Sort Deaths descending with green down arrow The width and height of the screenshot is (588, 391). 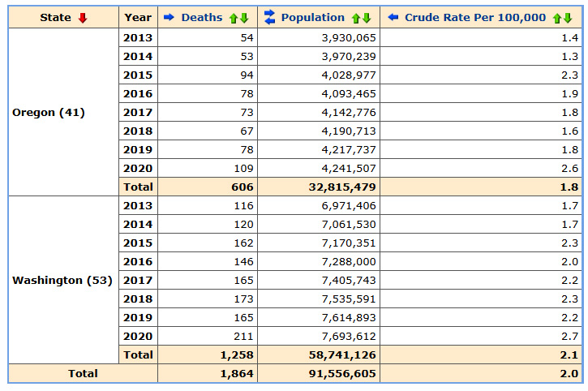tap(244, 18)
